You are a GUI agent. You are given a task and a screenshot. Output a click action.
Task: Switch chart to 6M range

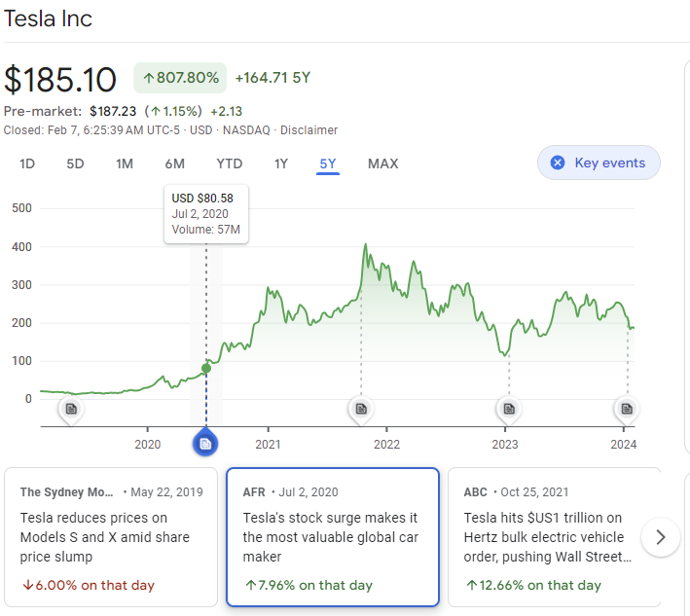pos(175,164)
